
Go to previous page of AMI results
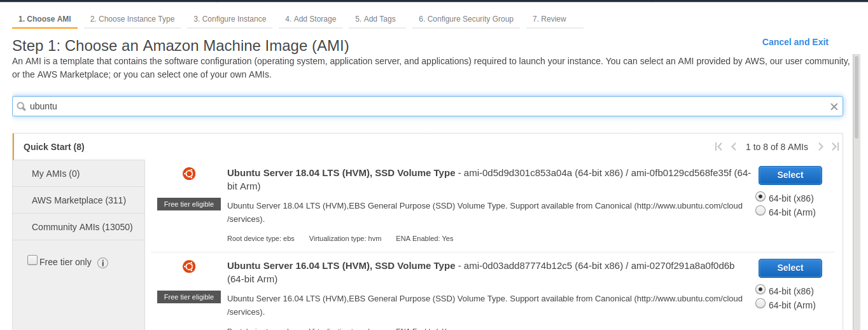734,147
